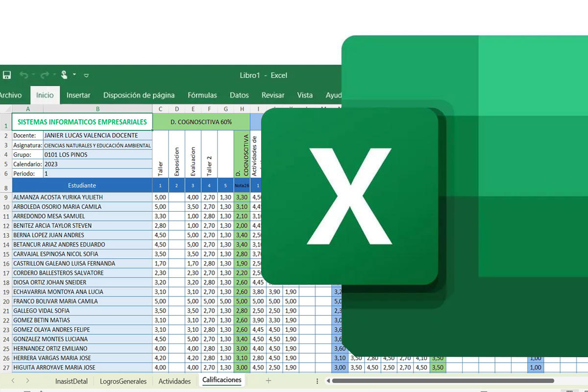Screen dimensions: 588x392
Task: Click next sheet navigation arrow
Action: pyautogui.click(x=27, y=381)
